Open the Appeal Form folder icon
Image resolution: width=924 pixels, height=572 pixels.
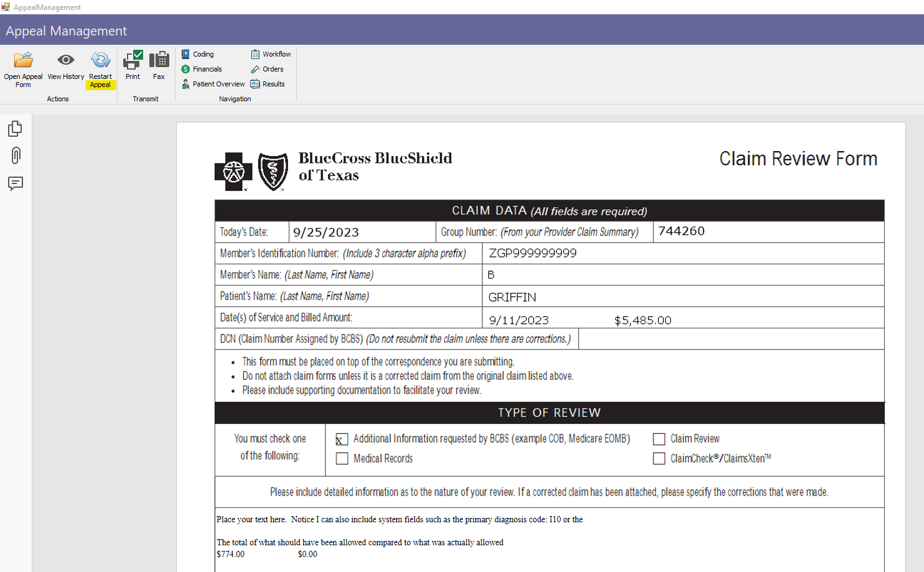23,60
